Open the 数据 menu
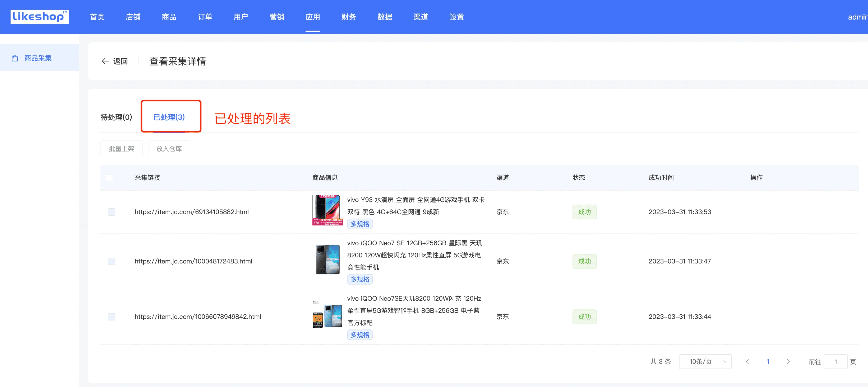 tap(385, 17)
